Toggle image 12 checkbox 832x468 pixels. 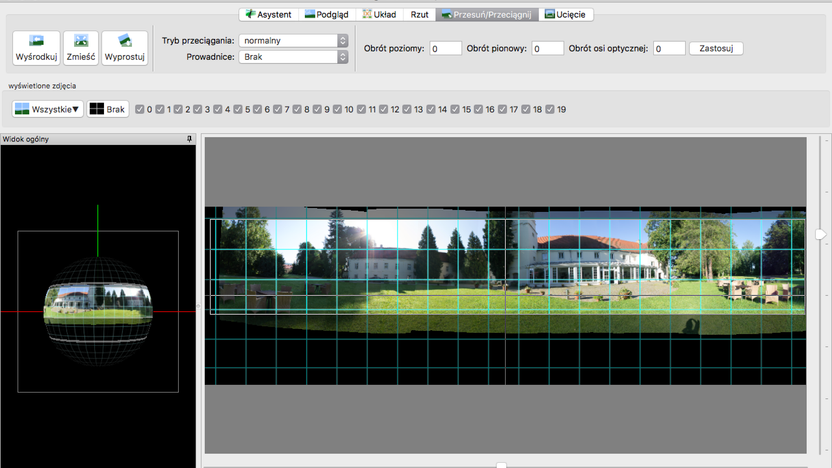(x=384, y=109)
